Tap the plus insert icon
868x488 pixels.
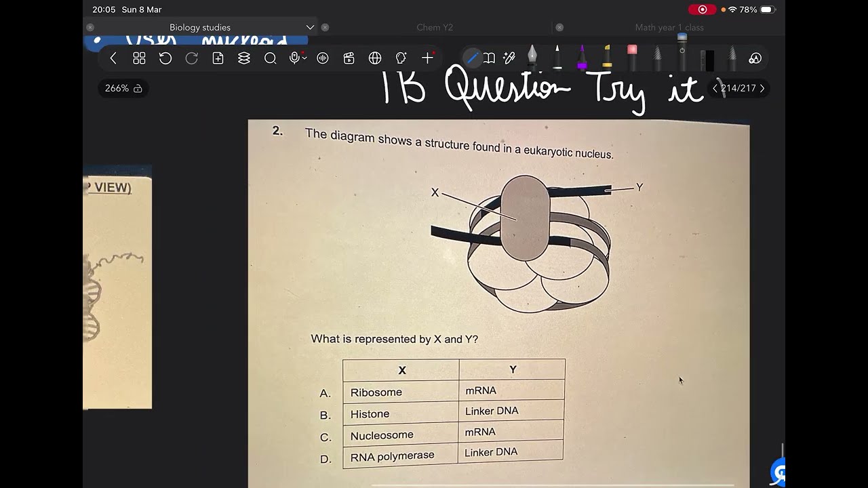coord(427,58)
